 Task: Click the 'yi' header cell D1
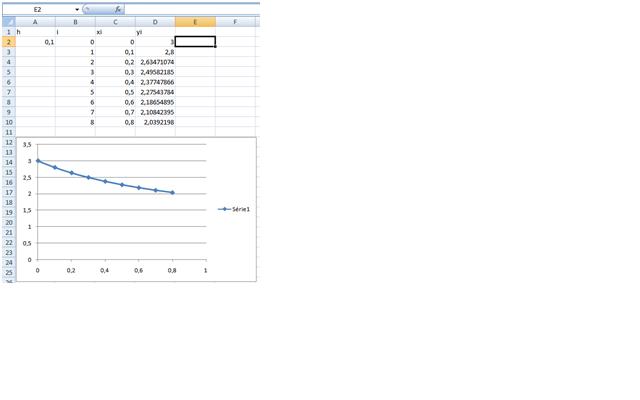[x=155, y=32]
